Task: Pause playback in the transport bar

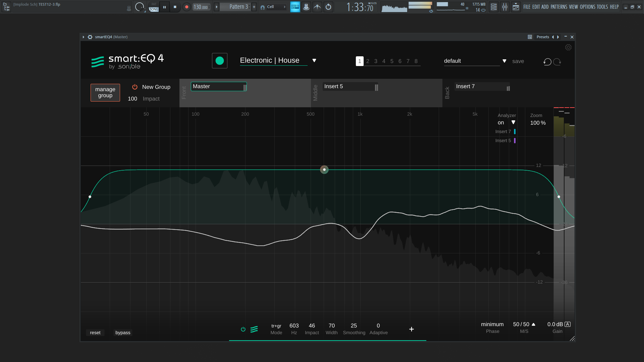Action: (x=164, y=7)
